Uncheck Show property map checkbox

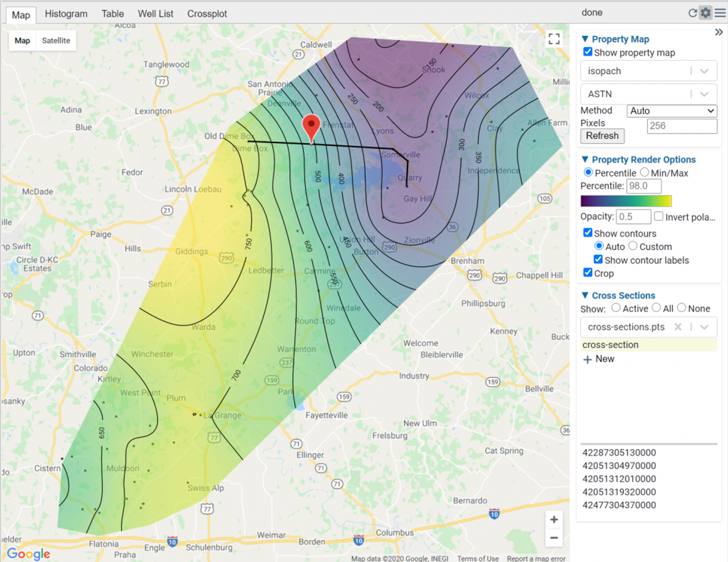(588, 52)
